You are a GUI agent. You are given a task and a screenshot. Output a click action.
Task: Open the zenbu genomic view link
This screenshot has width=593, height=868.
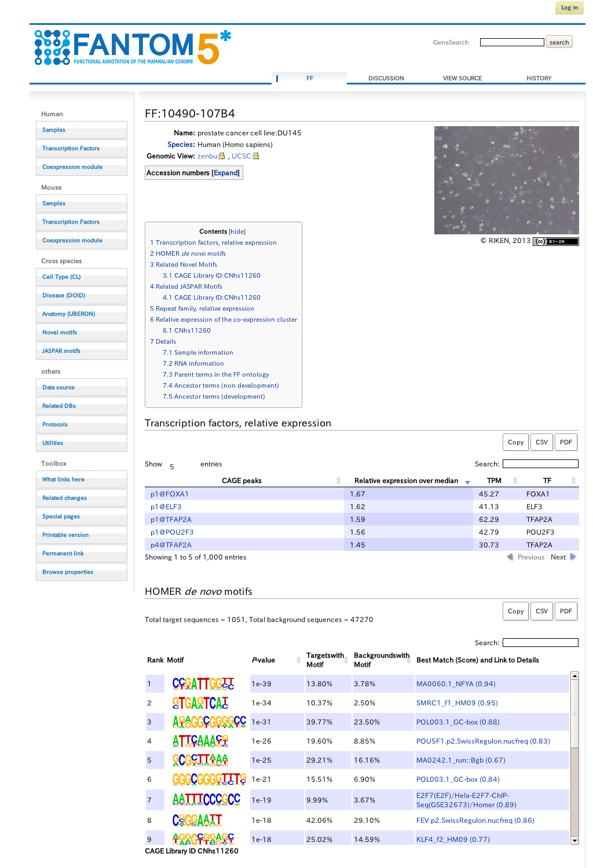[207, 156]
